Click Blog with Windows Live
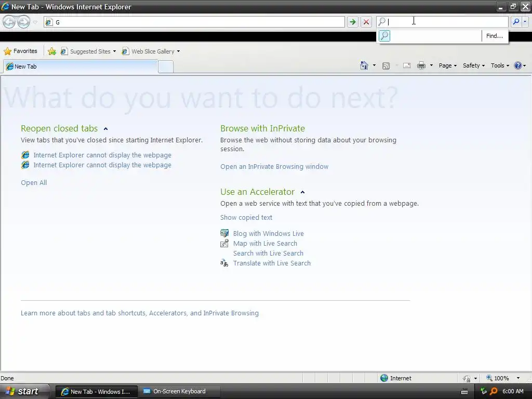 (x=269, y=233)
